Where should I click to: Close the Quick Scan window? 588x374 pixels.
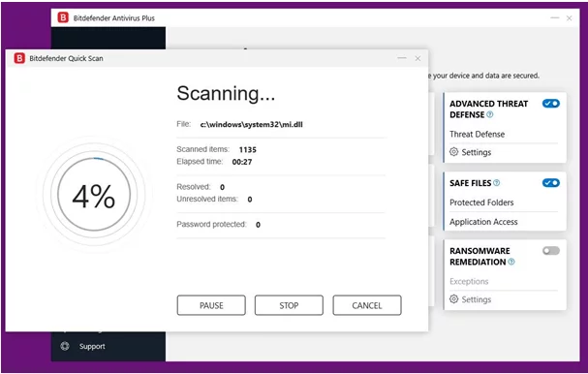tap(418, 58)
